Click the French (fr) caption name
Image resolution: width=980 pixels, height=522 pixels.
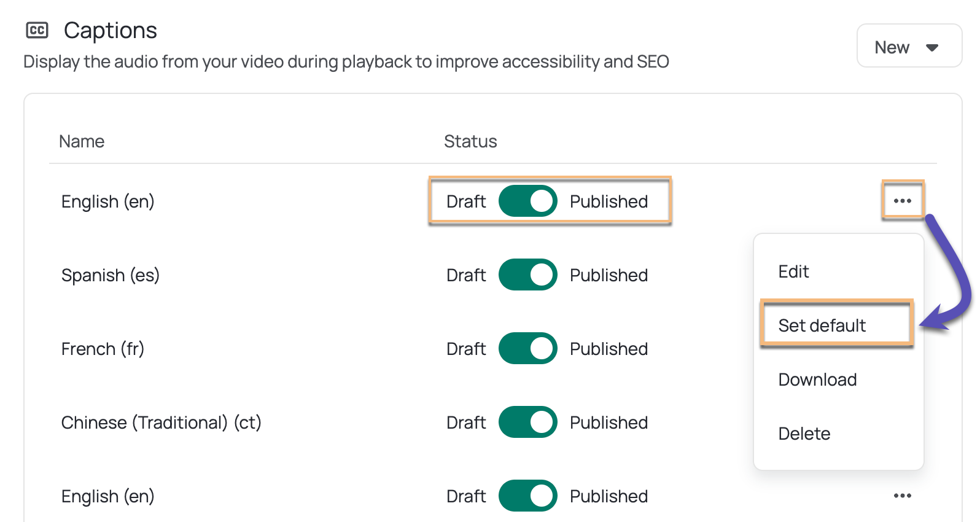click(103, 349)
